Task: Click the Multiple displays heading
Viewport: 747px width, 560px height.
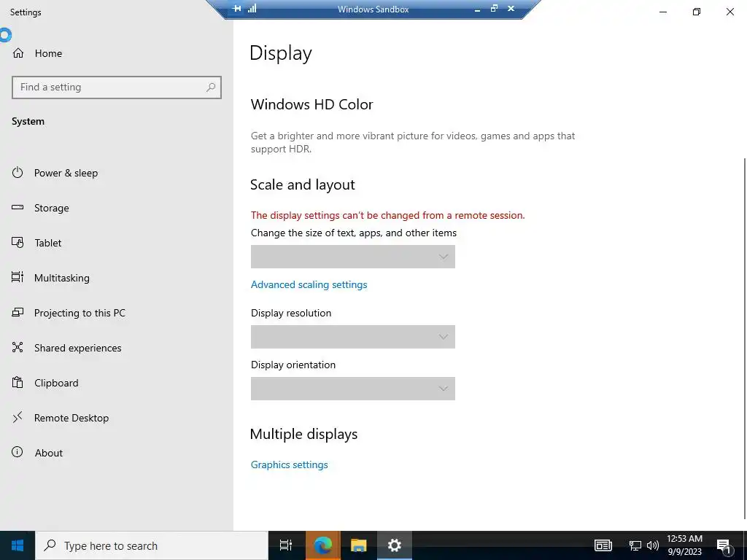Action: click(303, 435)
